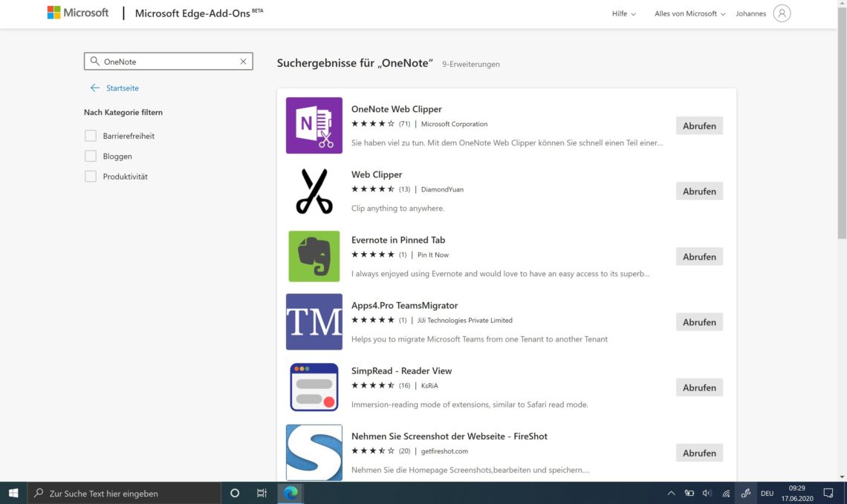The image size is (847, 504).
Task: Enable the Barrierefreiheit category filter
Action: pyautogui.click(x=90, y=136)
